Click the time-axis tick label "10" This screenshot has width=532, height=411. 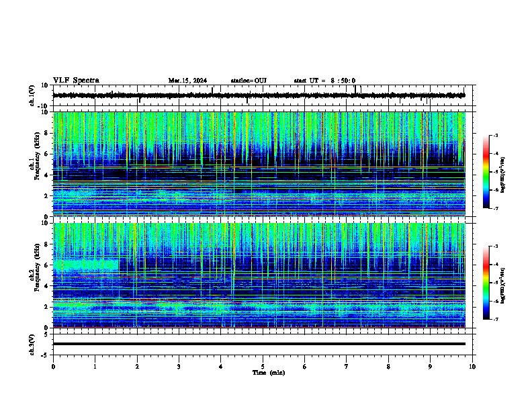(x=472, y=367)
